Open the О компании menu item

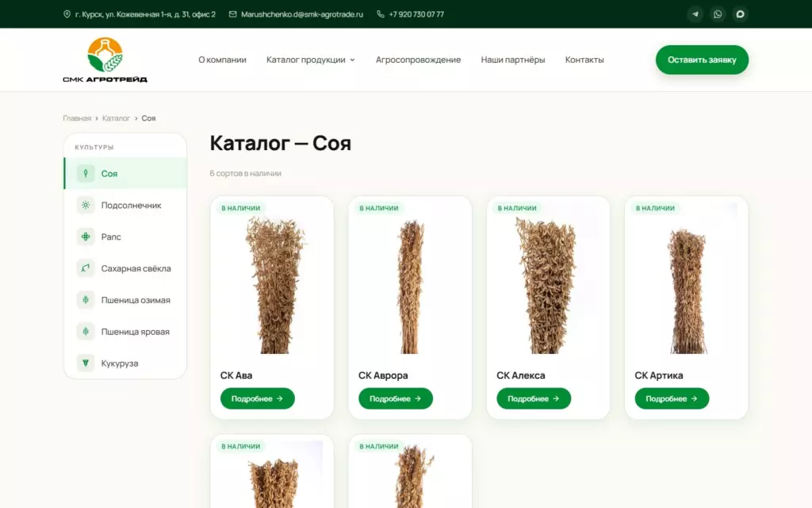[x=222, y=60]
